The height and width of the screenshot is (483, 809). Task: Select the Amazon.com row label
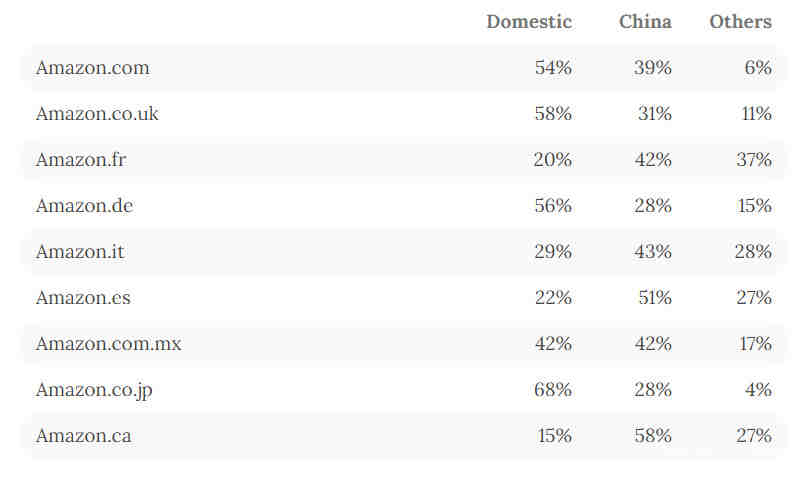93,68
